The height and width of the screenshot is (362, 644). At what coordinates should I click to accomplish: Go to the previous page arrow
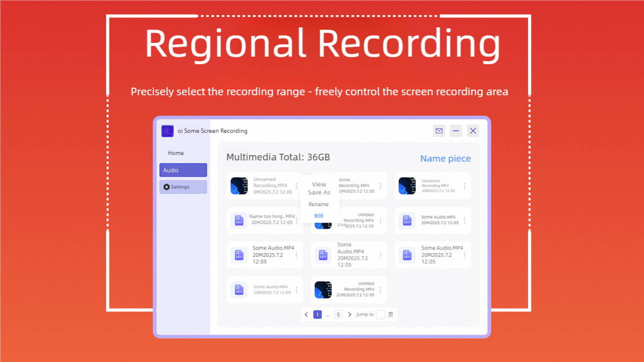click(x=306, y=314)
